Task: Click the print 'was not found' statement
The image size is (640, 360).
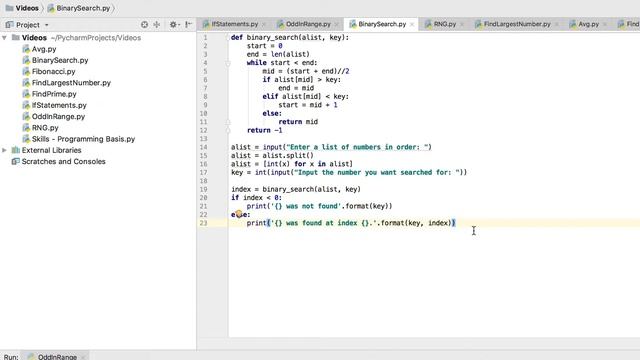Action: [319, 206]
